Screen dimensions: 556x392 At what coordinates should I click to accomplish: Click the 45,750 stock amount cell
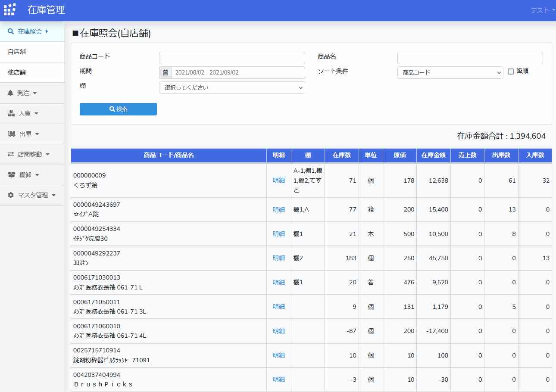[434, 258]
